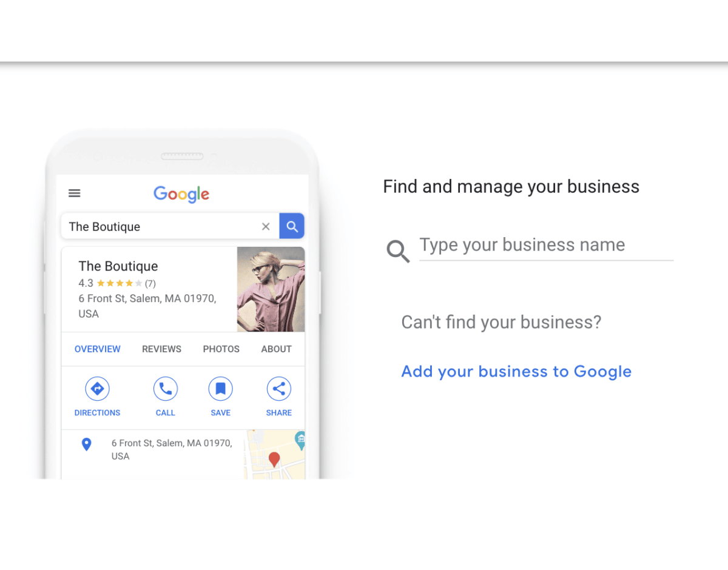Click the SAVE label
This screenshot has width=728, height=570.
[221, 413]
